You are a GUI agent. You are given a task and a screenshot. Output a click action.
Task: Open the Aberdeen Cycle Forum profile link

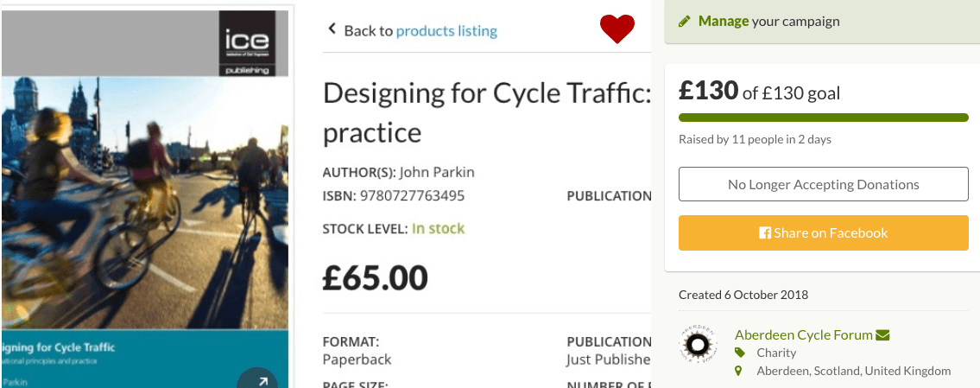803,335
